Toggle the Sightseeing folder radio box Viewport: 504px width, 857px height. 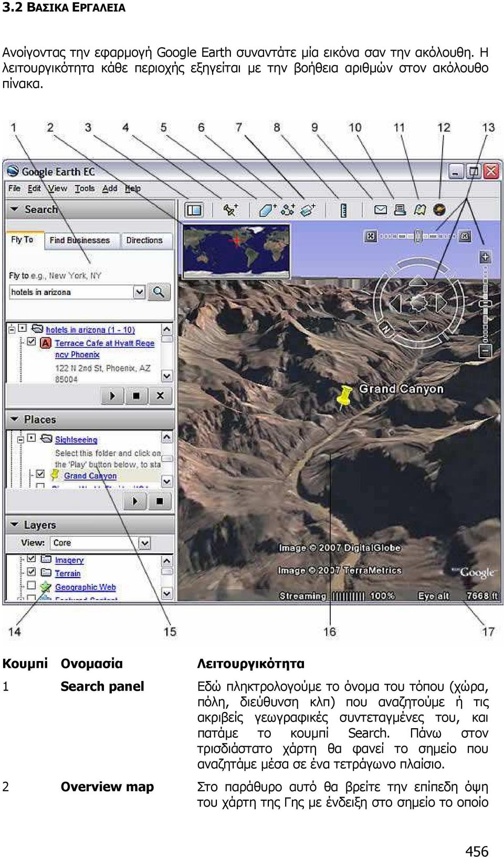click(31, 438)
